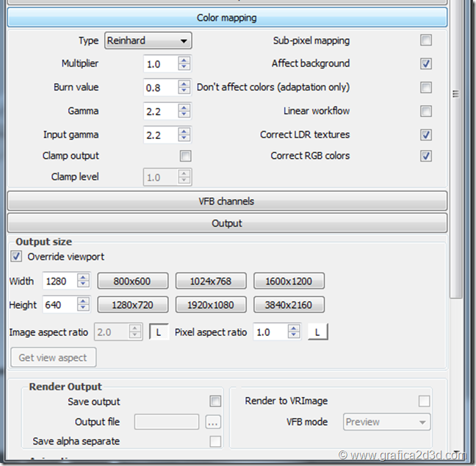Enable Sub-pixel mapping checkbox

(x=425, y=40)
